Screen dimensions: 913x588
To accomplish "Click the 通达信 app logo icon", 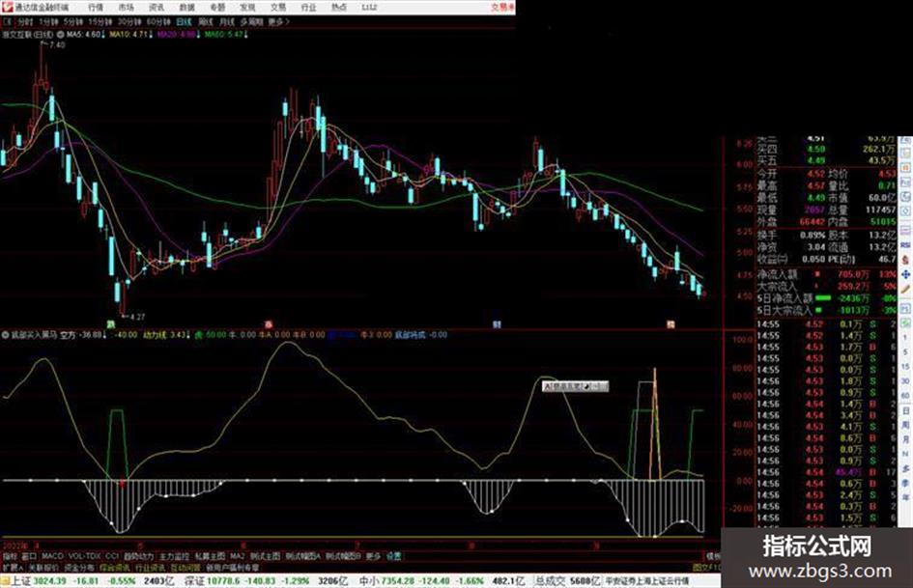I will (x=7, y=7).
